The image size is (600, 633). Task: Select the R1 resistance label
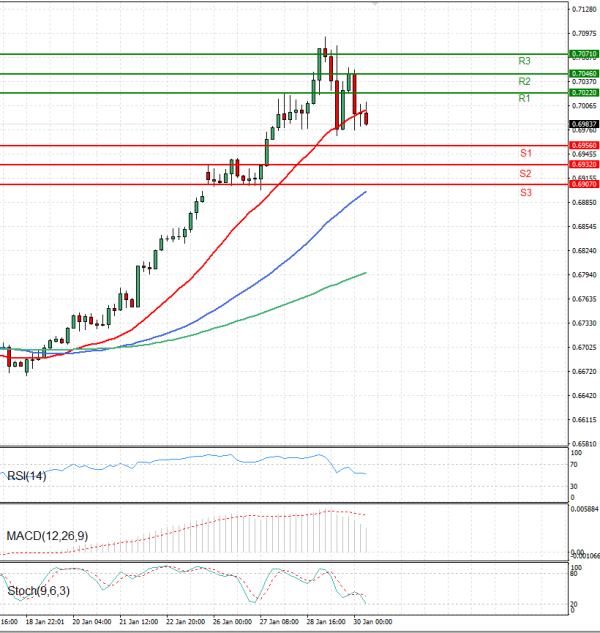523,98
